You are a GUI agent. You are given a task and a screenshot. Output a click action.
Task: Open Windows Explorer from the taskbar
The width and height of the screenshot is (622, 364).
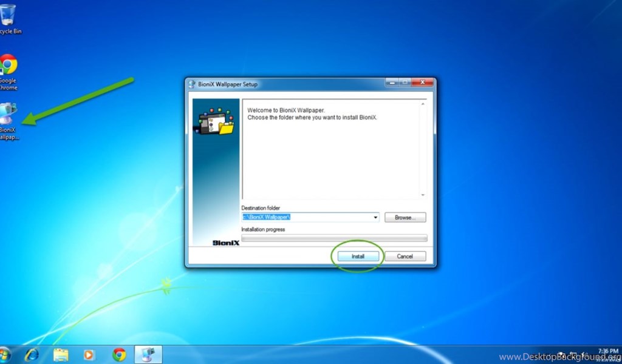pyautogui.click(x=61, y=354)
